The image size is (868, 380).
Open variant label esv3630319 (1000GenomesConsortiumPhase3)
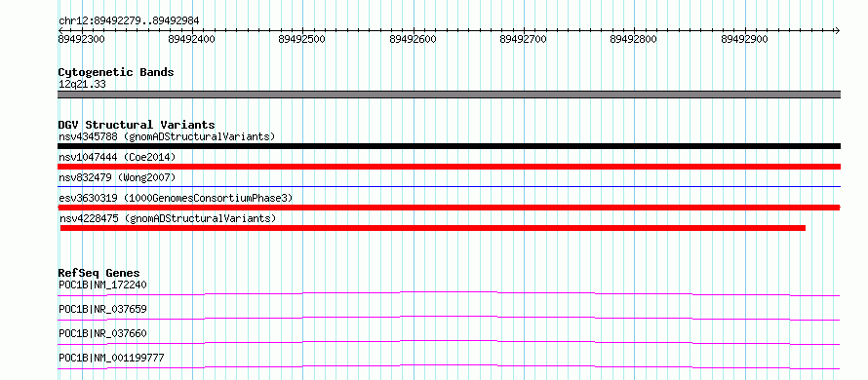click(x=176, y=198)
